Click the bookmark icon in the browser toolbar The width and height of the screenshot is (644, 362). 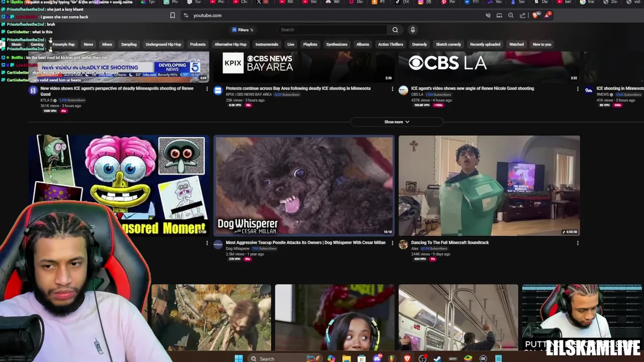coord(173,16)
